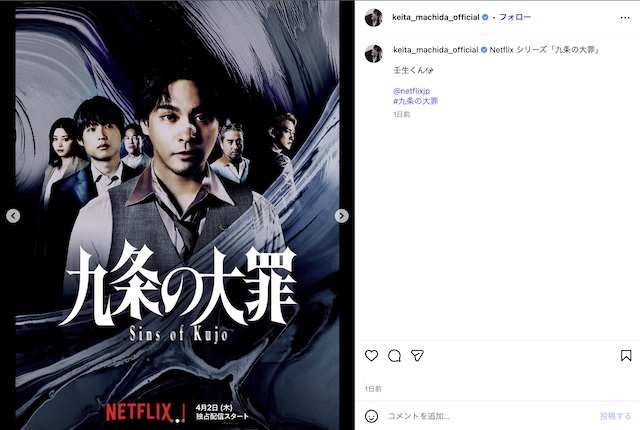Save post with bookmark icon
The image size is (640, 430).
coord(626,355)
